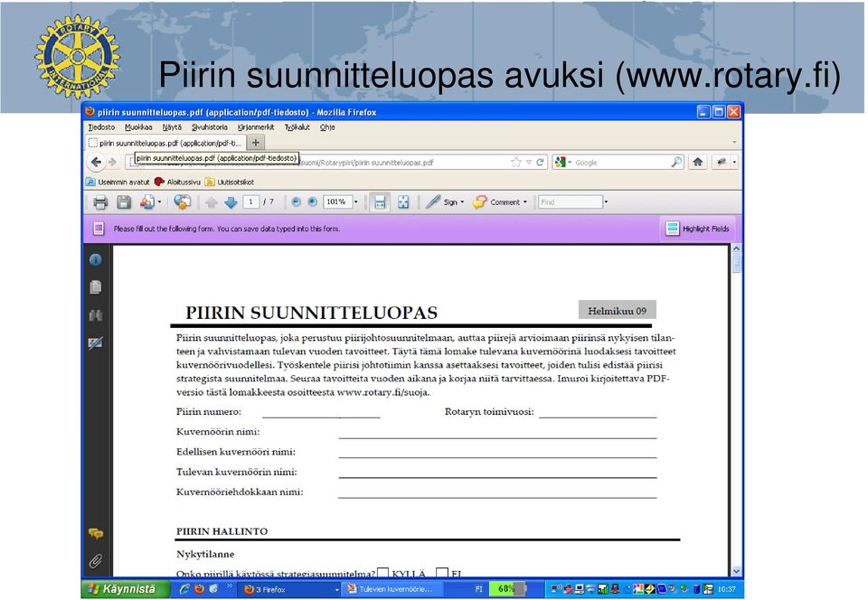Open Useimmin avatut bookmark
Viewport: 868px width, 600px height.
118,182
